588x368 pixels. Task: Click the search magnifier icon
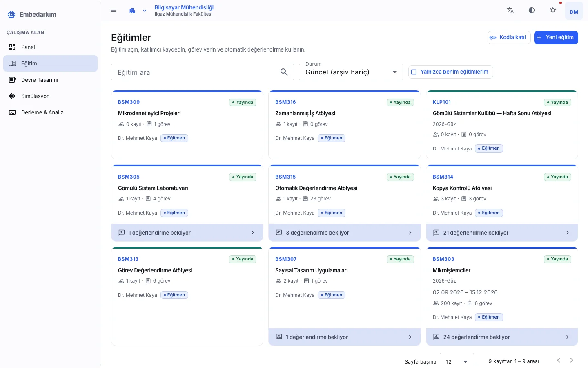tap(284, 72)
